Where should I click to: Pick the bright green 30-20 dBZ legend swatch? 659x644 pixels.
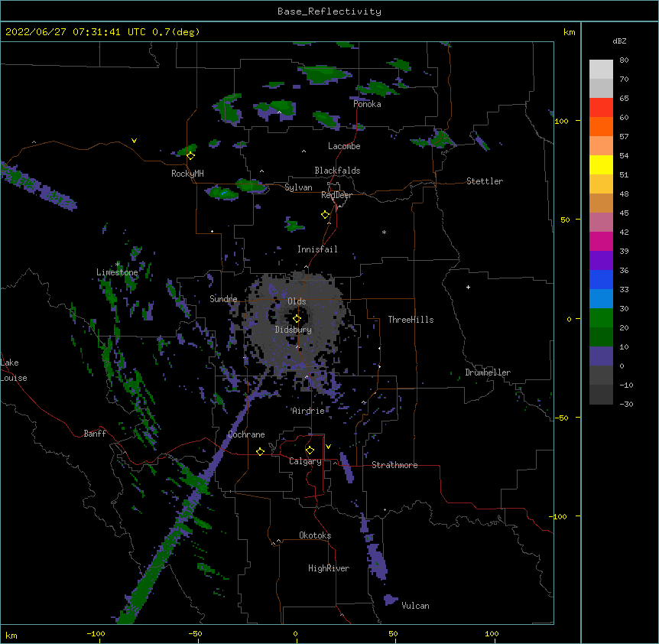[601, 318]
